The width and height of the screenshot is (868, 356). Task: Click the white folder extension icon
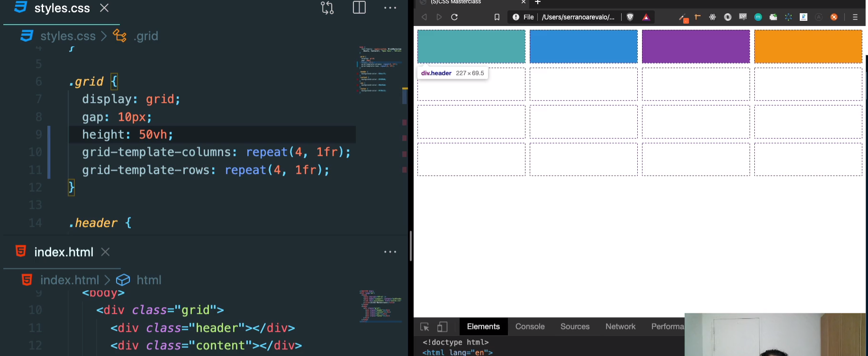(773, 17)
